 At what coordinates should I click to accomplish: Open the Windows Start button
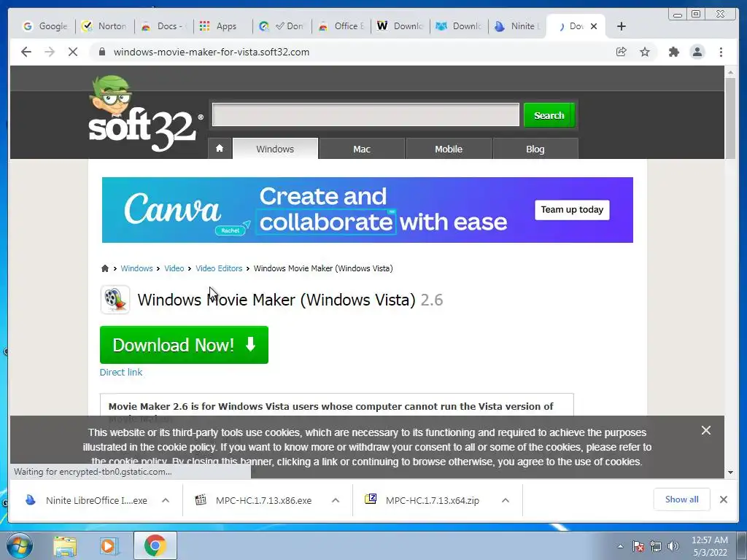point(19,545)
